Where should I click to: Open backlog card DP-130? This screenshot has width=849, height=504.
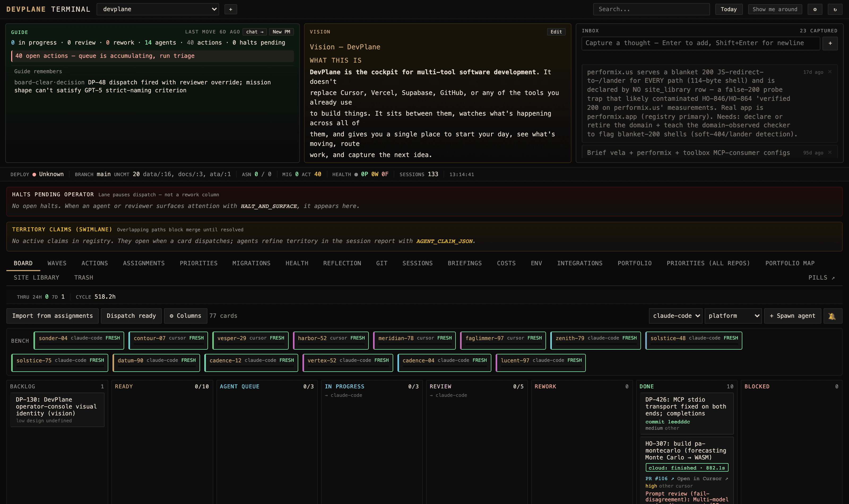coord(57,410)
